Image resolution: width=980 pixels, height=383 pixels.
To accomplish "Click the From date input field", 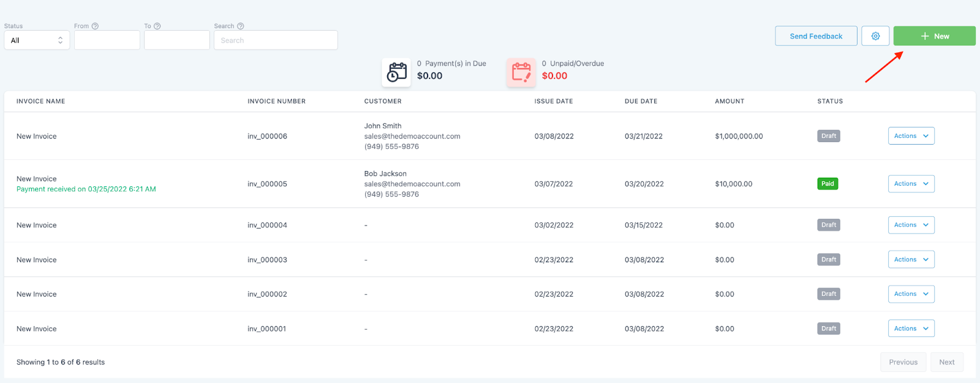I will tap(107, 40).
